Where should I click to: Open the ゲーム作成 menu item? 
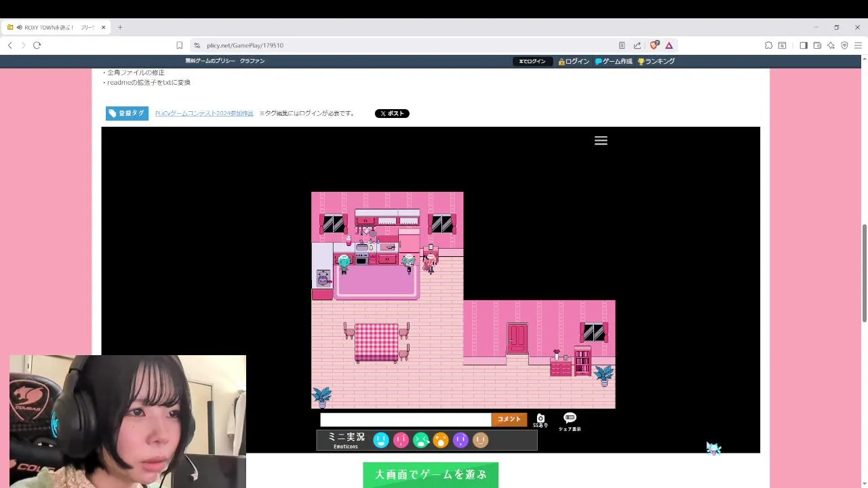point(614,61)
